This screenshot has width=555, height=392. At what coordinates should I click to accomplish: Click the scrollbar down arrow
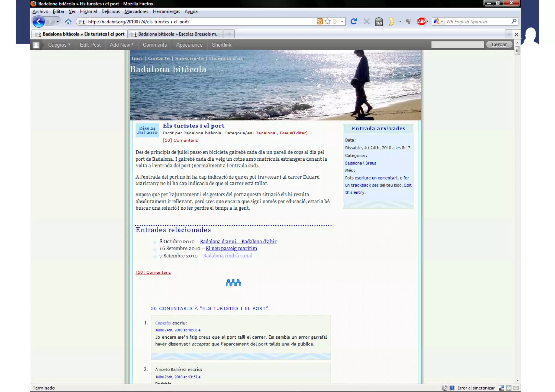tap(517, 381)
